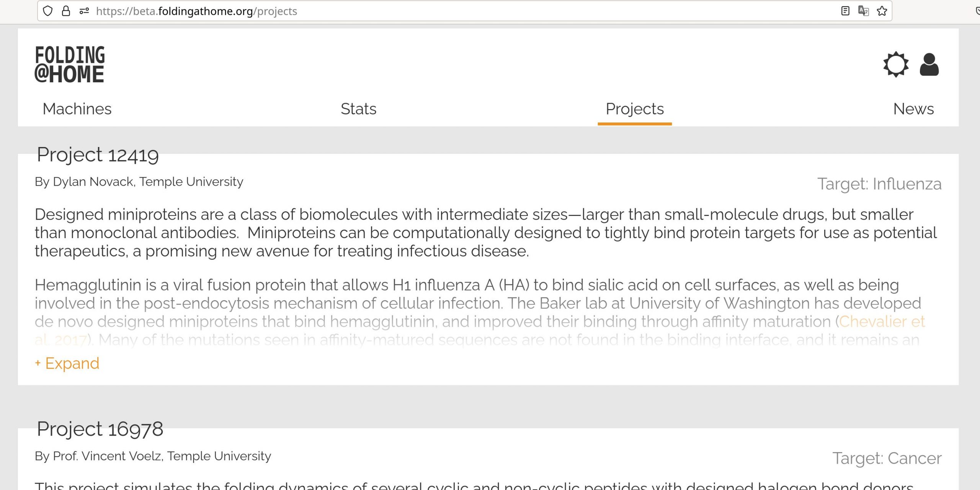The width and height of the screenshot is (980, 490).
Task: Open the user account icon
Action: click(929, 64)
